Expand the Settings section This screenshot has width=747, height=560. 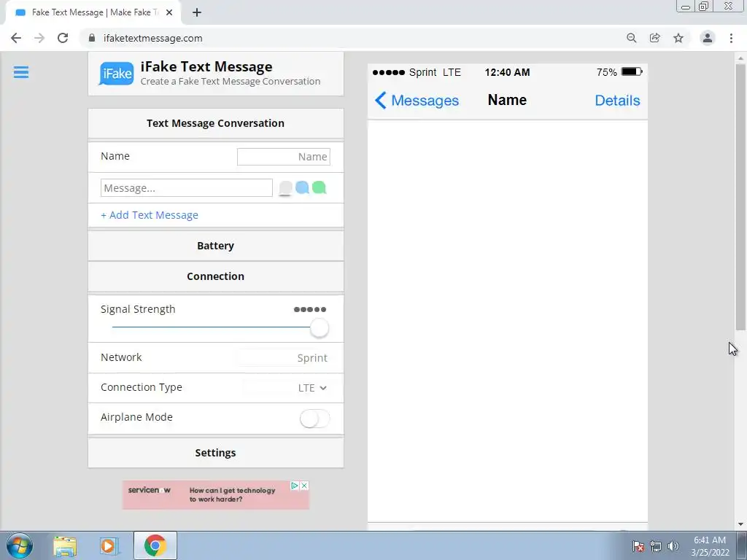tap(216, 453)
